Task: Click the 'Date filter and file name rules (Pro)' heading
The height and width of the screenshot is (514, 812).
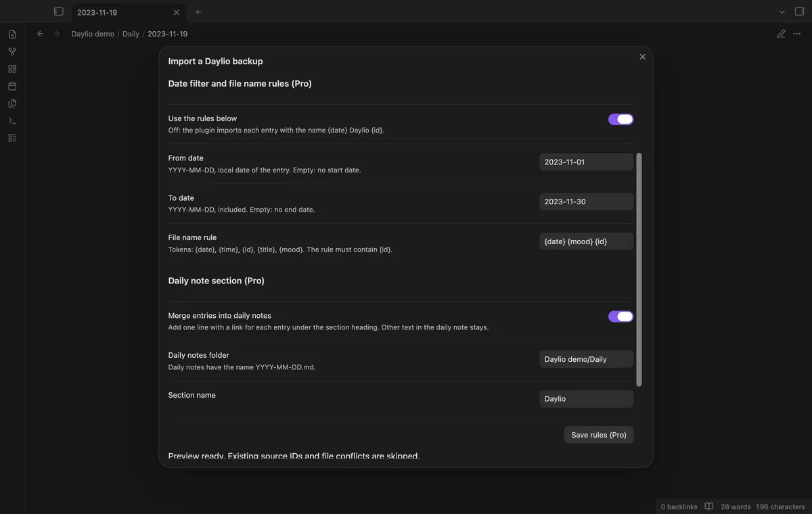Action: tap(240, 84)
